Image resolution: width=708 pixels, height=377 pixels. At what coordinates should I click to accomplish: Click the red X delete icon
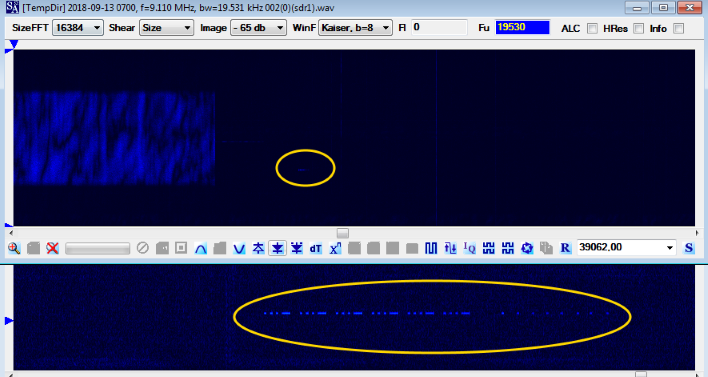[x=52, y=248]
